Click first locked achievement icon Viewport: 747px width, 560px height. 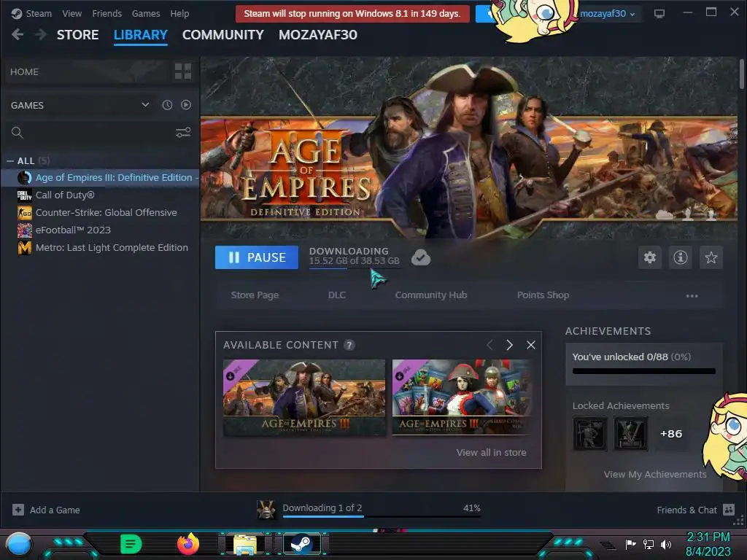click(589, 433)
